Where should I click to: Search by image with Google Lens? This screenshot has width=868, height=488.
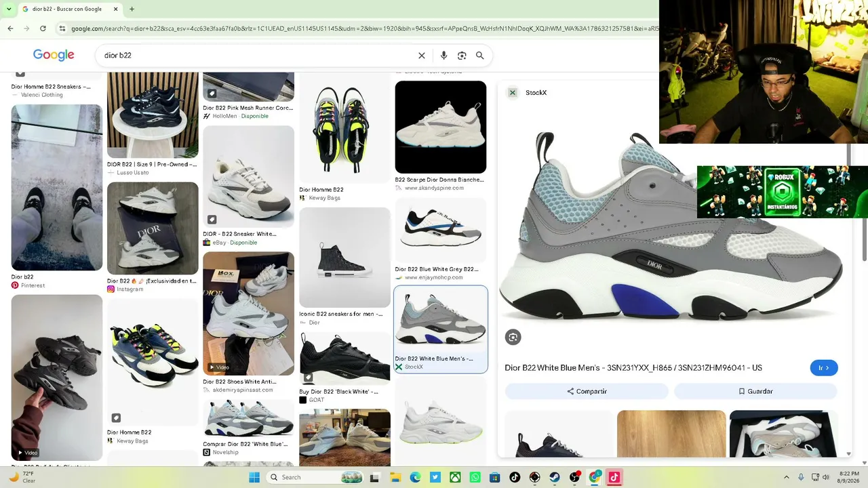point(462,56)
